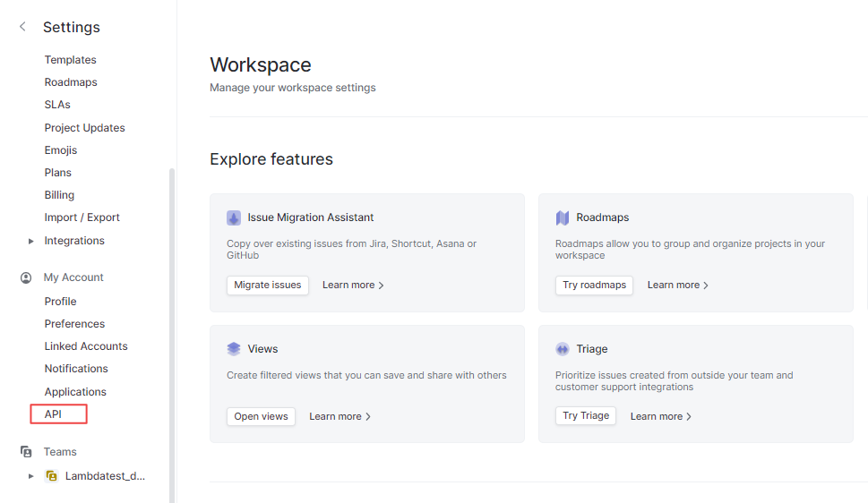
Task: Click the Try roadmaps button
Action: pyautogui.click(x=594, y=285)
